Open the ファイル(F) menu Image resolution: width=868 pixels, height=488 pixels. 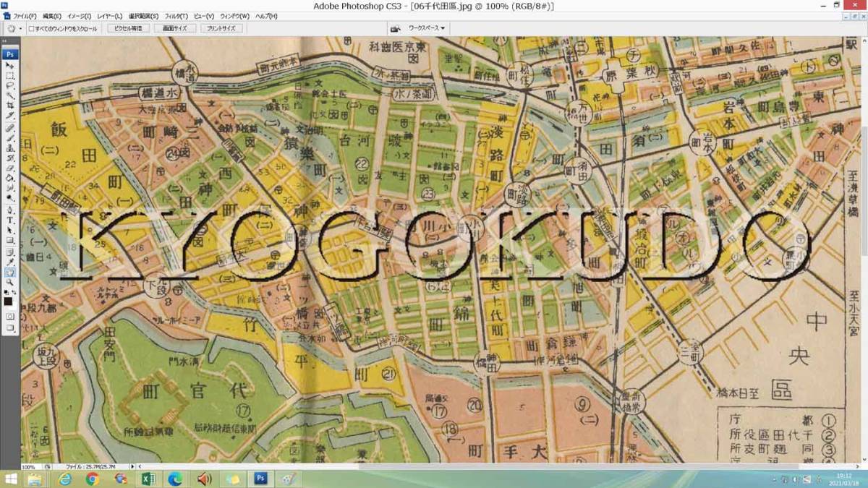pyautogui.click(x=25, y=16)
